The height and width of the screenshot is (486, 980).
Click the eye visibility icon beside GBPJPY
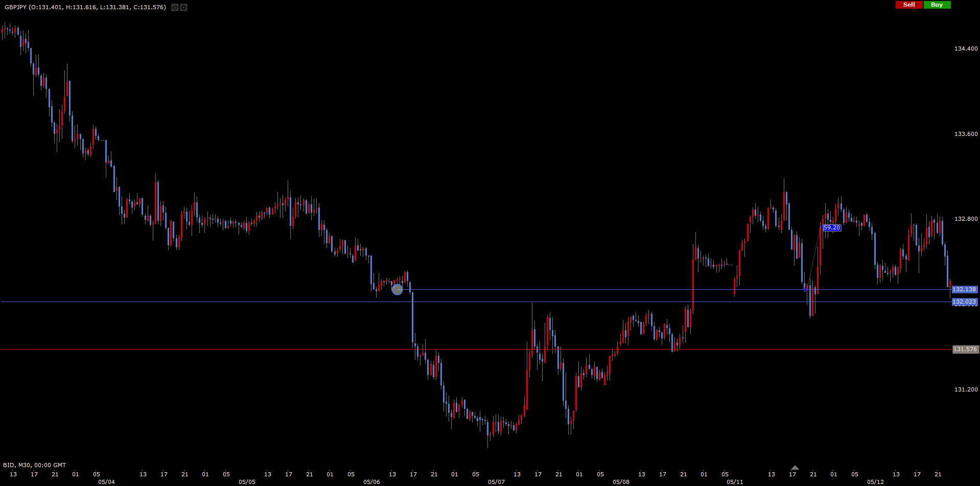coord(175,8)
